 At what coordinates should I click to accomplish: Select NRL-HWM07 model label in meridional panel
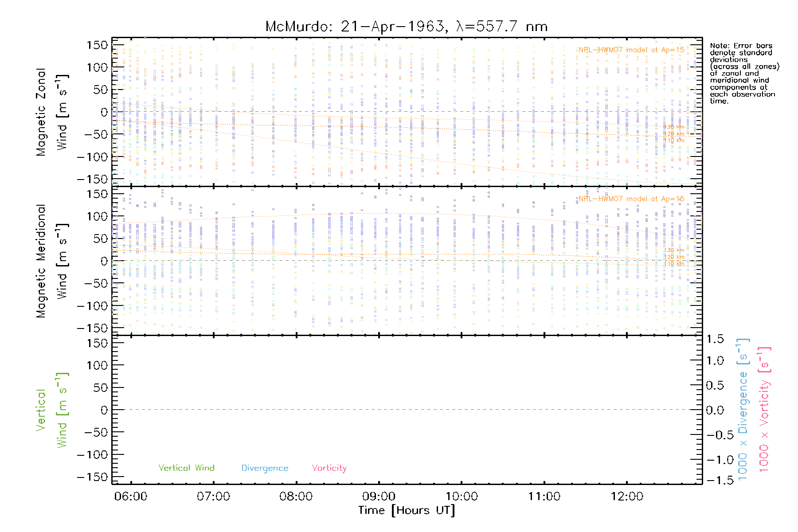(631, 199)
